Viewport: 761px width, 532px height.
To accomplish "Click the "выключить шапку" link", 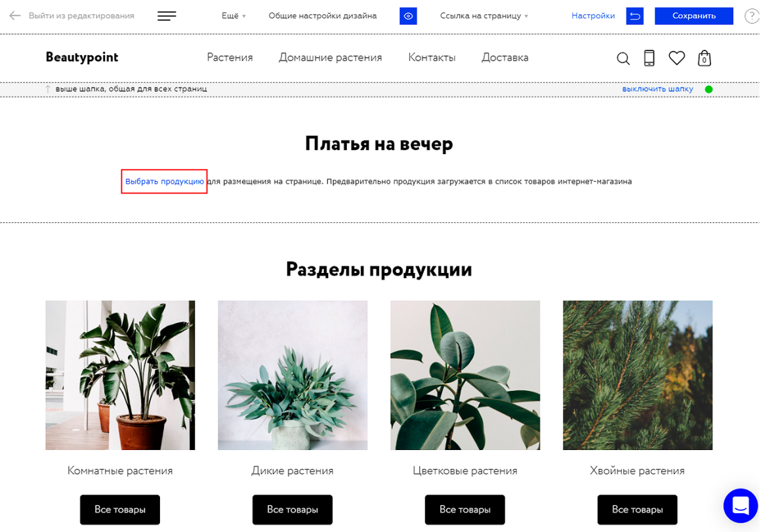I will 657,89.
